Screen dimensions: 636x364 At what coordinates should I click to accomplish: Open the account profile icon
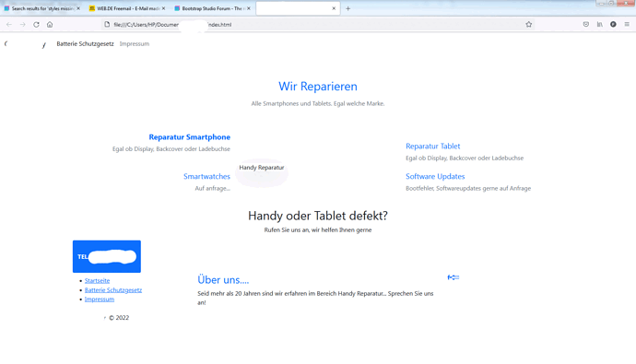click(613, 25)
